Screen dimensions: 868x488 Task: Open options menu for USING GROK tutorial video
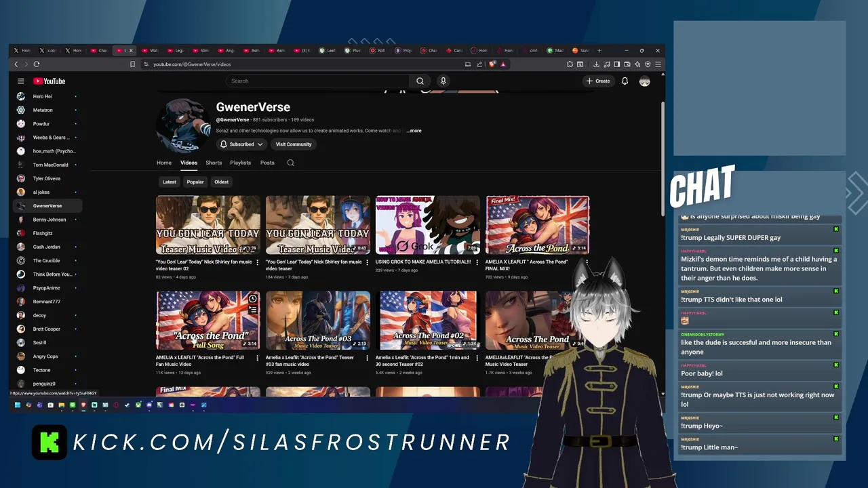pos(477,262)
